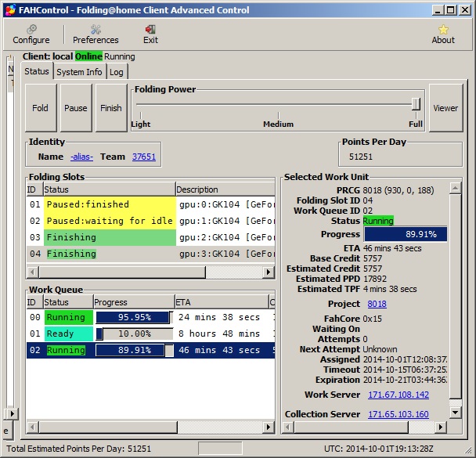Set Folding Power to the Medium tick
This screenshot has width=476, height=458.
(279, 115)
